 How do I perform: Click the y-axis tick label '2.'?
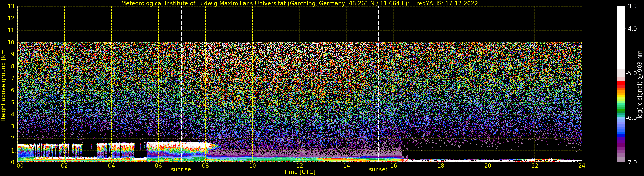[13, 138]
